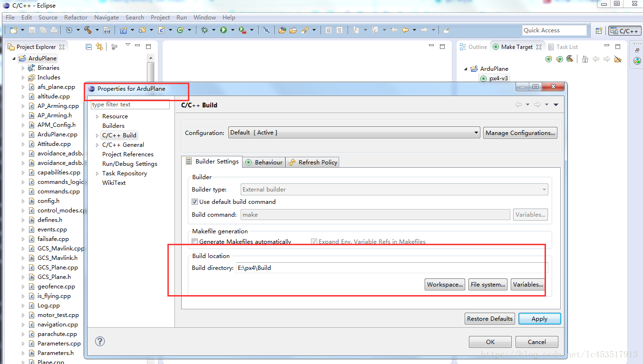
Task: Select Log.cpp in Project Explorer
Action: tap(49, 306)
